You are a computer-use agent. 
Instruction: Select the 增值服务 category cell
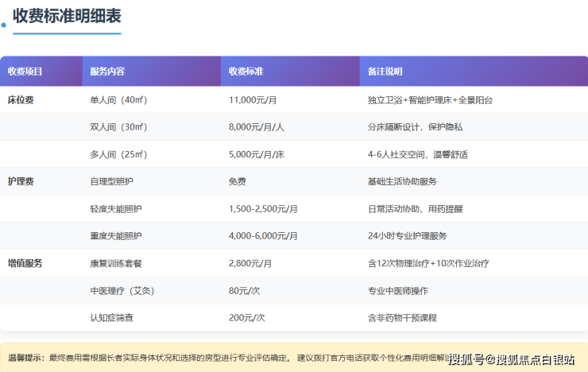[x=25, y=263]
